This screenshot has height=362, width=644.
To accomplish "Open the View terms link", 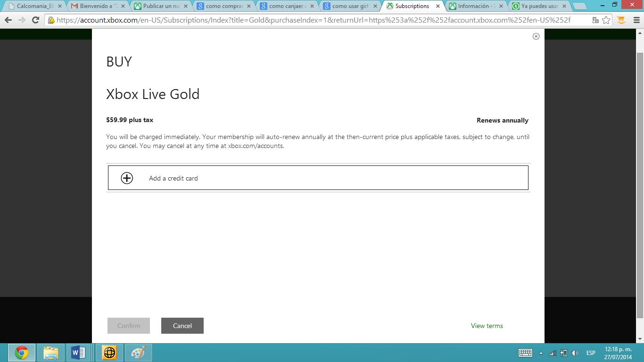I will tap(487, 326).
